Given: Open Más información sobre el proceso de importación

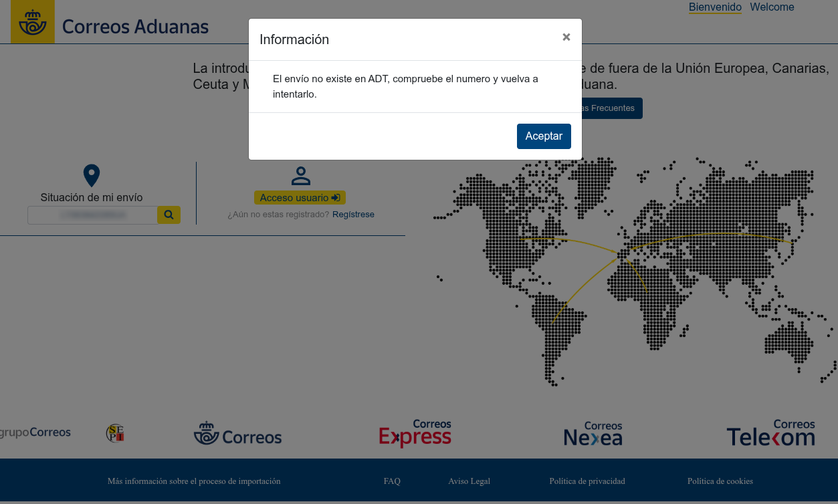Looking at the screenshot, I should pos(194,481).
